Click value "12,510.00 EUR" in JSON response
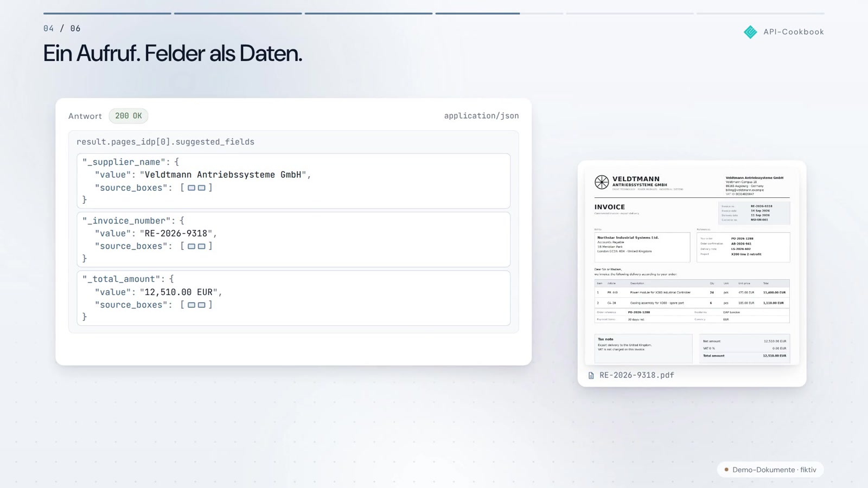 tap(178, 292)
